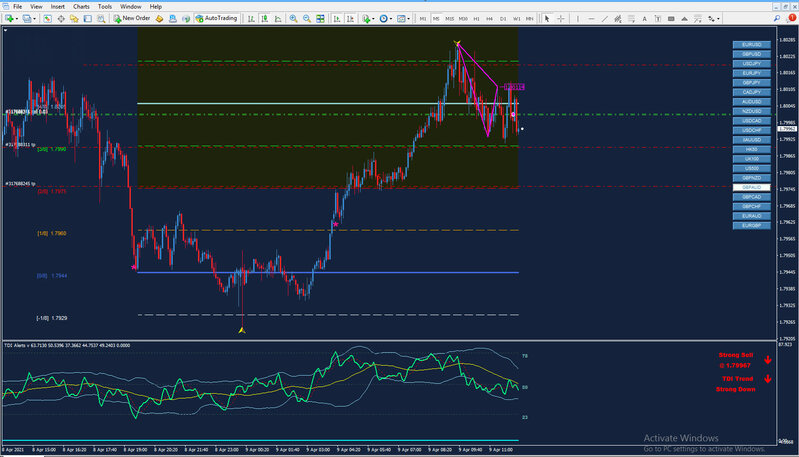Click the New Order button
The width and height of the screenshot is (799, 457).
pyautogui.click(x=132, y=18)
